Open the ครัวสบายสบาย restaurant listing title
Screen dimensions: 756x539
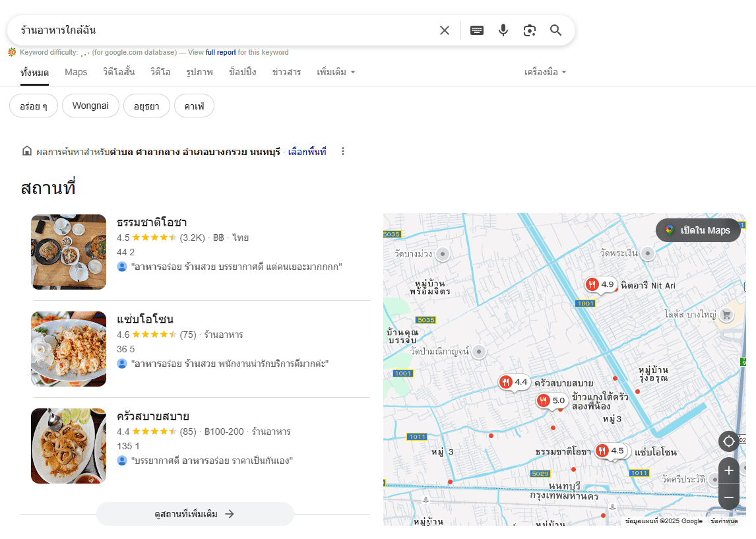point(153,416)
